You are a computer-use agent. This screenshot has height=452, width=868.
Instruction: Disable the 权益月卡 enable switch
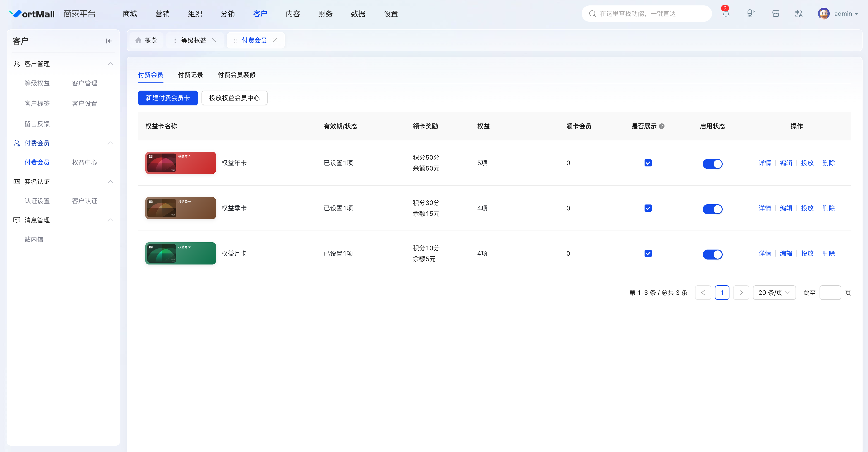click(x=712, y=254)
